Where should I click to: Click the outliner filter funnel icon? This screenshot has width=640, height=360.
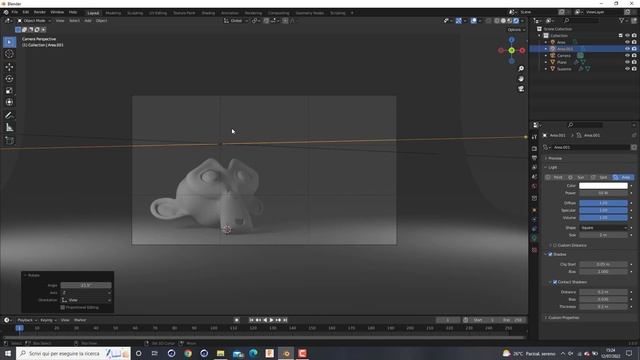pos(621,20)
